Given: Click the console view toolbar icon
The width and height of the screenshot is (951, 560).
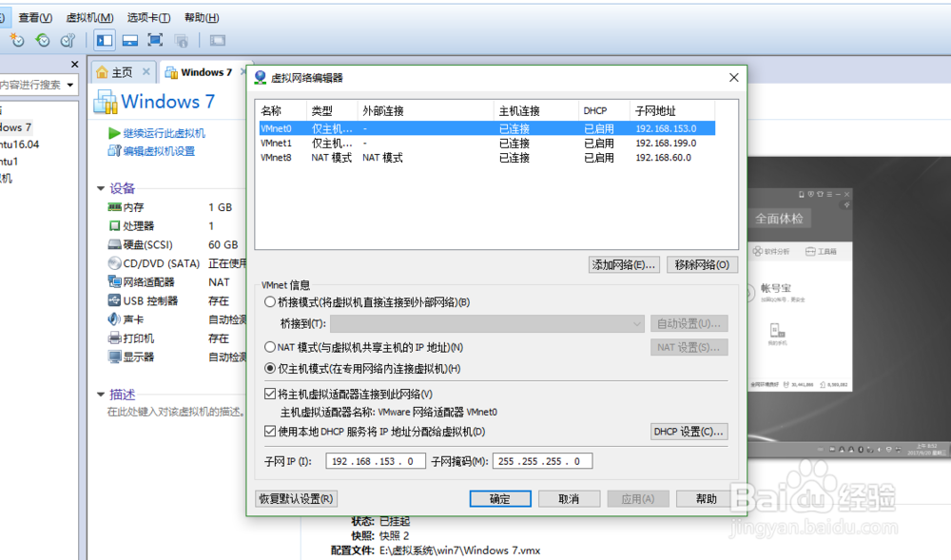Looking at the screenshot, I should pyautogui.click(x=217, y=40).
